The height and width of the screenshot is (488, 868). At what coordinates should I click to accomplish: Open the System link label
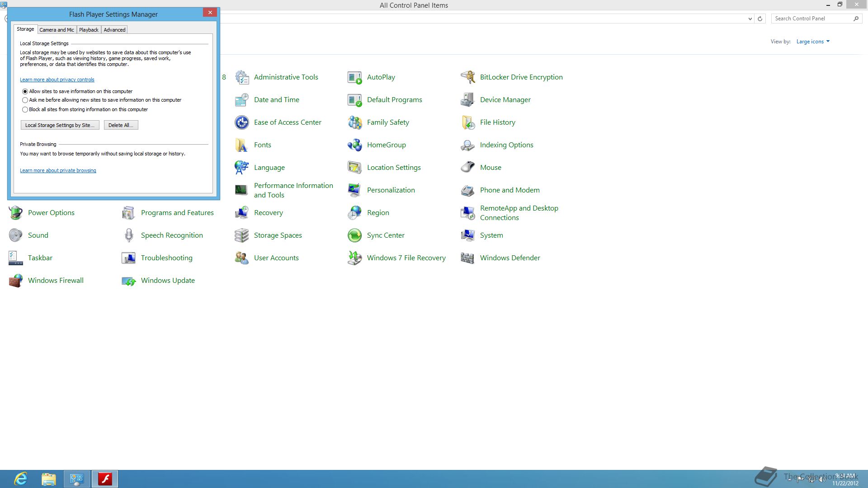[491, 235]
